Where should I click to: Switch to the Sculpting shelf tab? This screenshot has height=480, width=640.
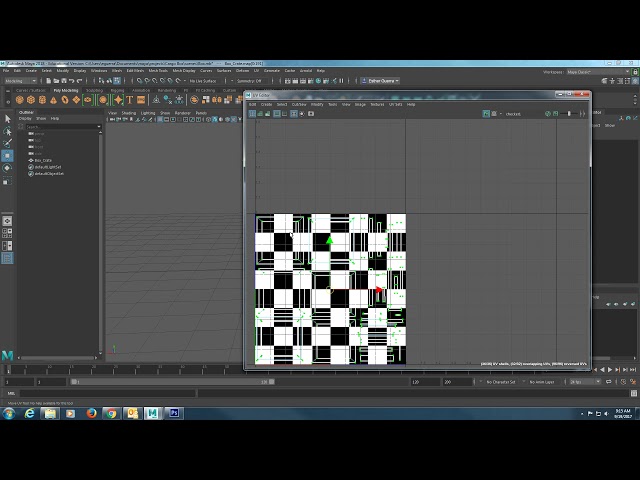pyautogui.click(x=94, y=90)
